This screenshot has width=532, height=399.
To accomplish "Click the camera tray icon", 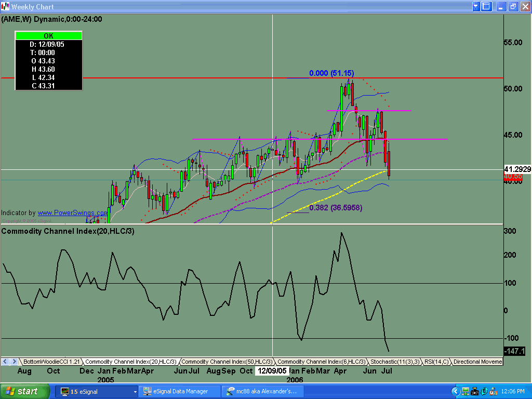I will [x=475, y=392].
